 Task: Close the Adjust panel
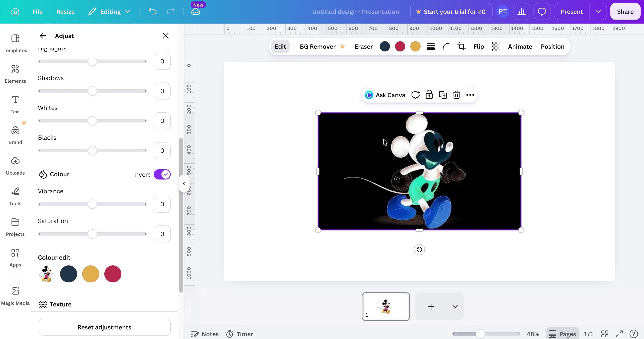(165, 36)
